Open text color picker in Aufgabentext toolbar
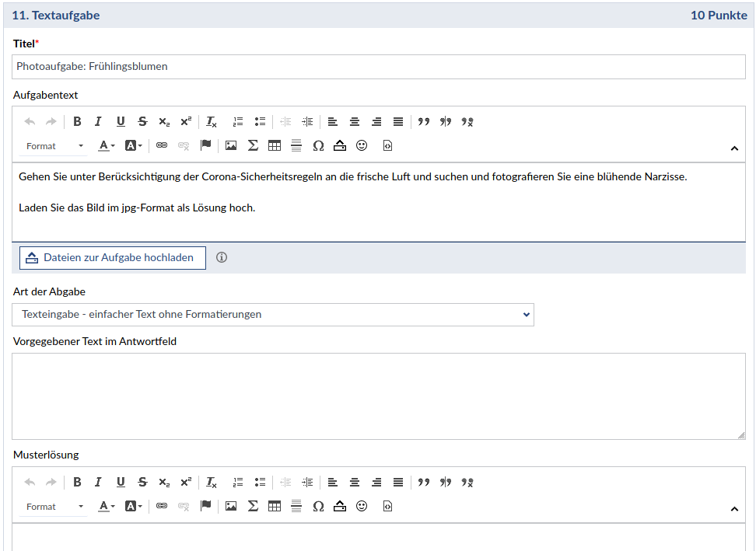The width and height of the screenshot is (756, 551). 107,145
